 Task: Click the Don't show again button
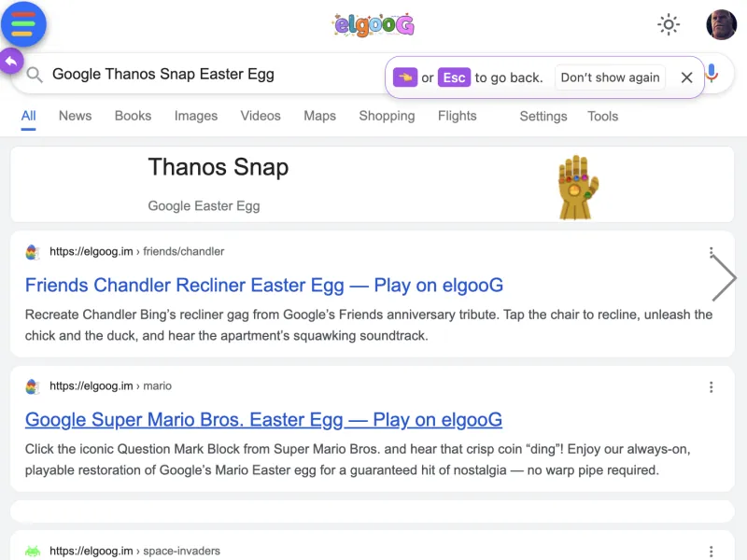tap(610, 77)
